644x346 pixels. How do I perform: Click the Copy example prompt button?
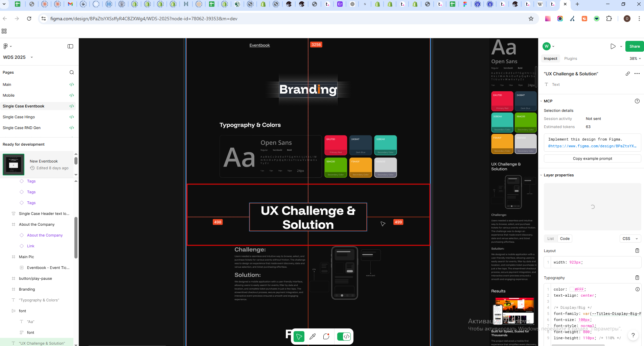[x=593, y=158]
